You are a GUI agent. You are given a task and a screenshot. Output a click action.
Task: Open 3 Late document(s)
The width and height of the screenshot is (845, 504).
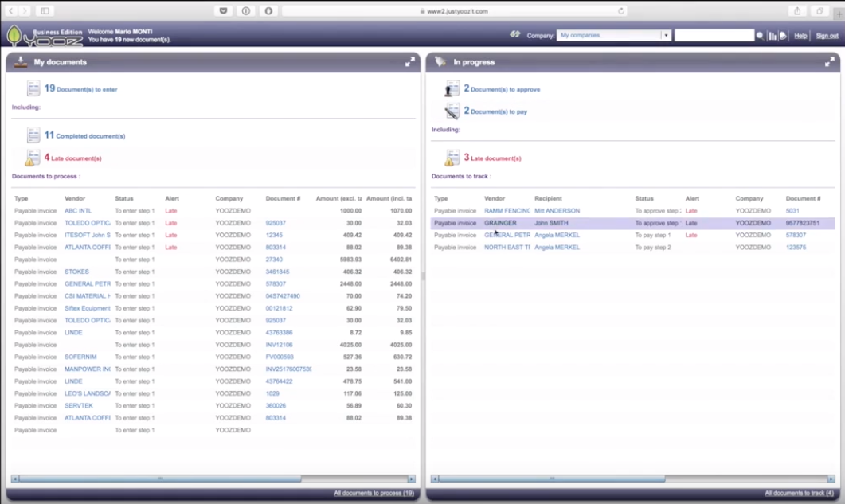point(492,158)
